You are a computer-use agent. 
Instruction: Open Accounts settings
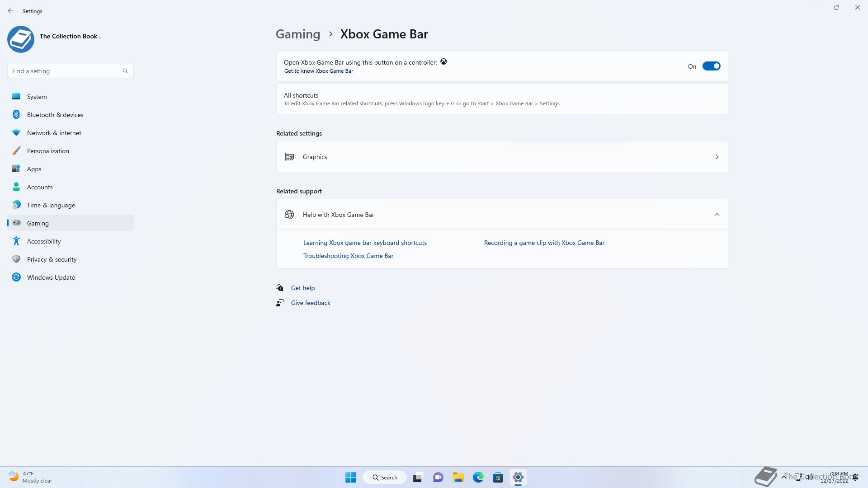[71, 187]
